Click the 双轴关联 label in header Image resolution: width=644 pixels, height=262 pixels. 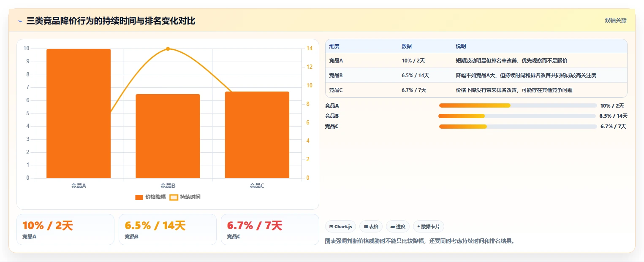(x=615, y=21)
